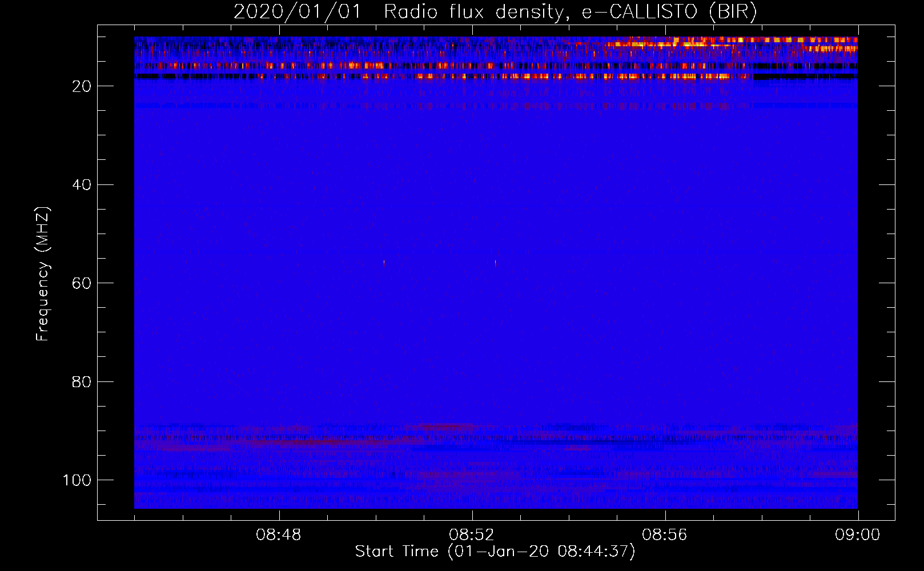Click the 08:56 time tick label
The width and height of the screenshot is (924, 571).
click(665, 535)
